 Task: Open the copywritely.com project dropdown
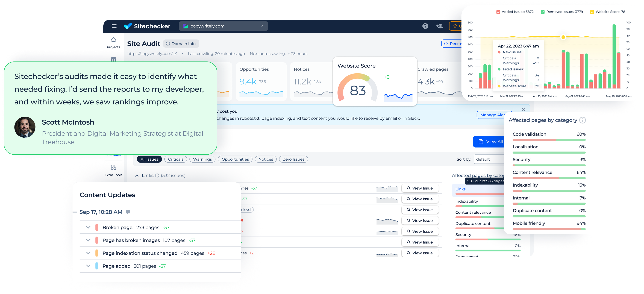tap(261, 26)
